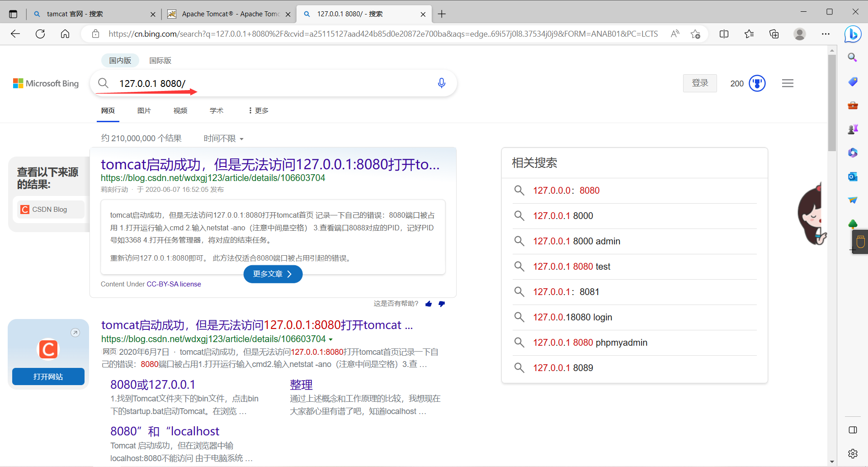Viewport: 868px width, 467px height.
Task: Expand the 更多 search categories menu
Action: [259, 111]
